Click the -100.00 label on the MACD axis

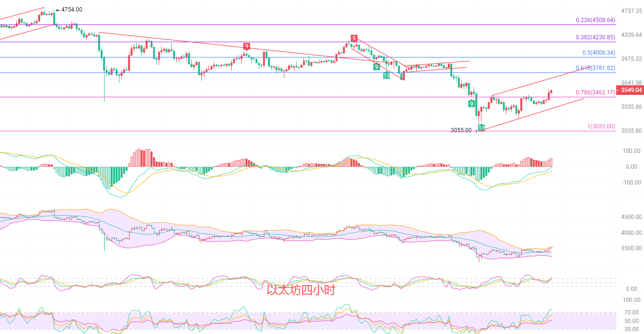point(632,183)
